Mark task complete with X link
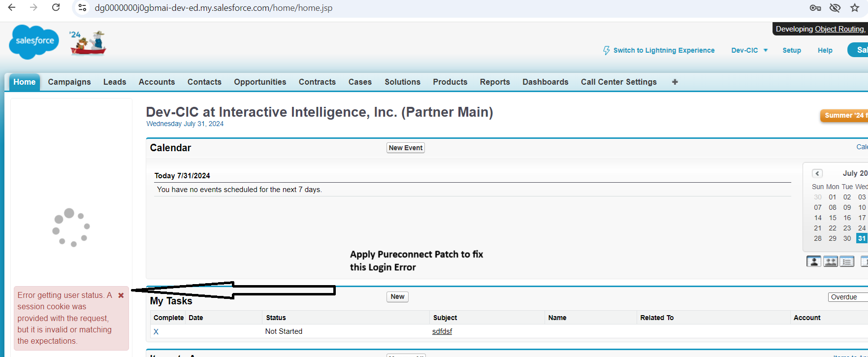The image size is (868, 357). coord(156,331)
